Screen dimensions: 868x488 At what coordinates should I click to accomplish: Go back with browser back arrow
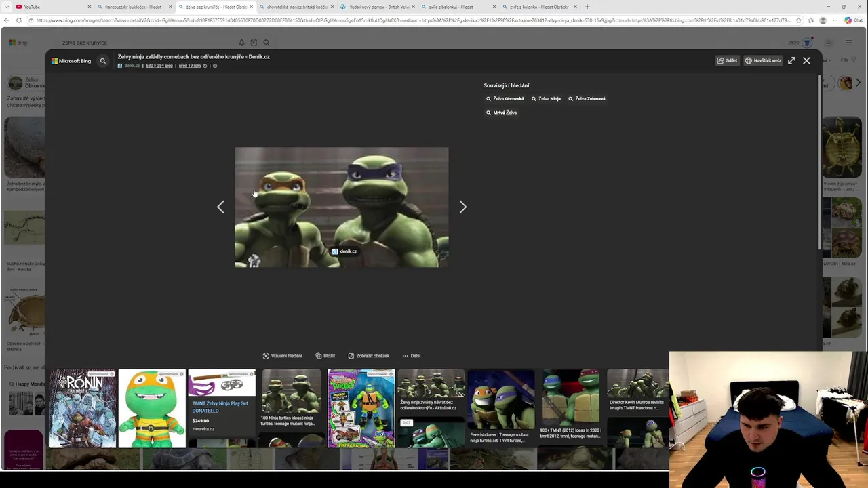[x=6, y=20]
